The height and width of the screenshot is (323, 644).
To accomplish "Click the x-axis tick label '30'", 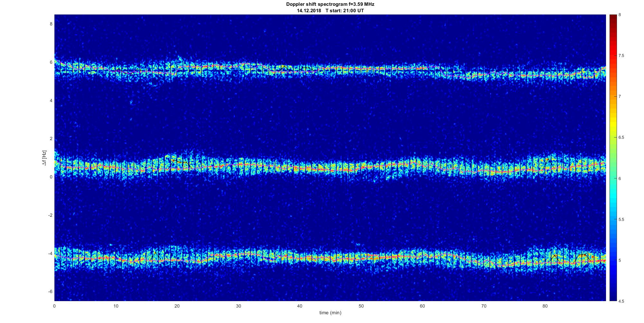I will pos(238,306).
